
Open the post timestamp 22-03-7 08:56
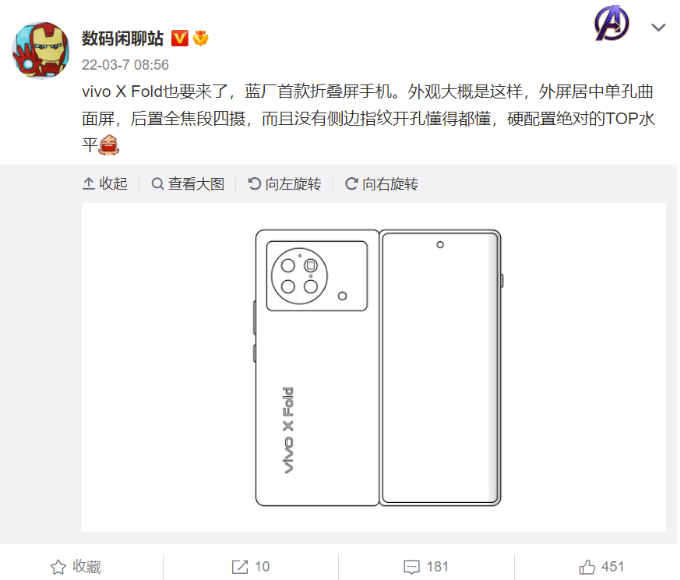click(125, 65)
